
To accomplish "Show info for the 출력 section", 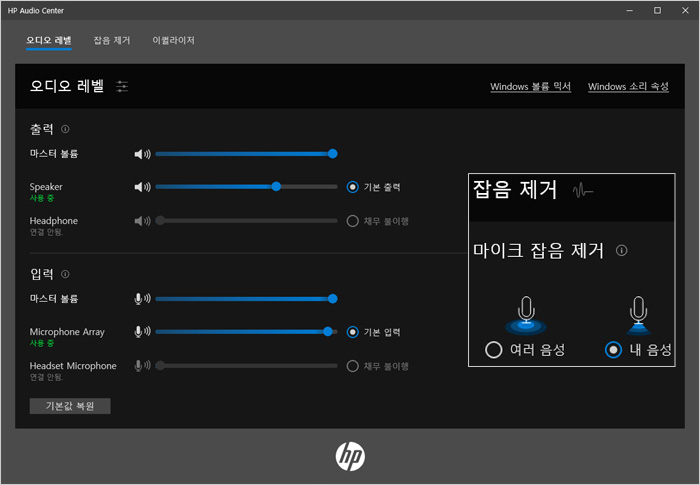I will click(65, 129).
